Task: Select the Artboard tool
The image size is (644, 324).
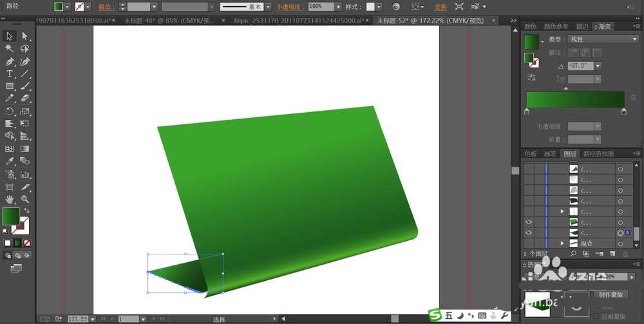Action: click(x=10, y=187)
